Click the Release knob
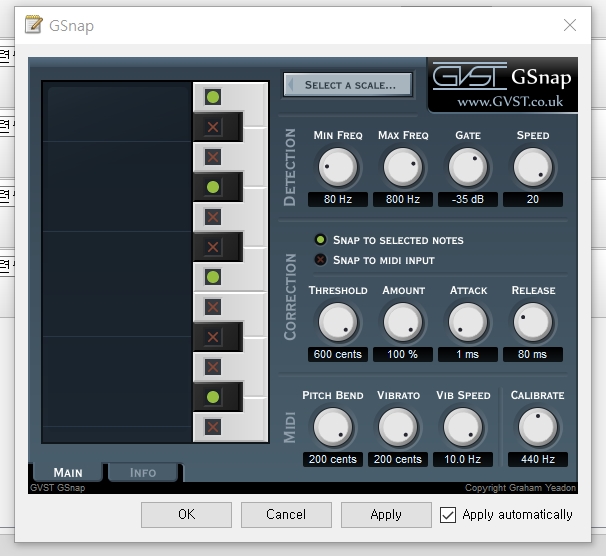606x556 pixels. 533,322
